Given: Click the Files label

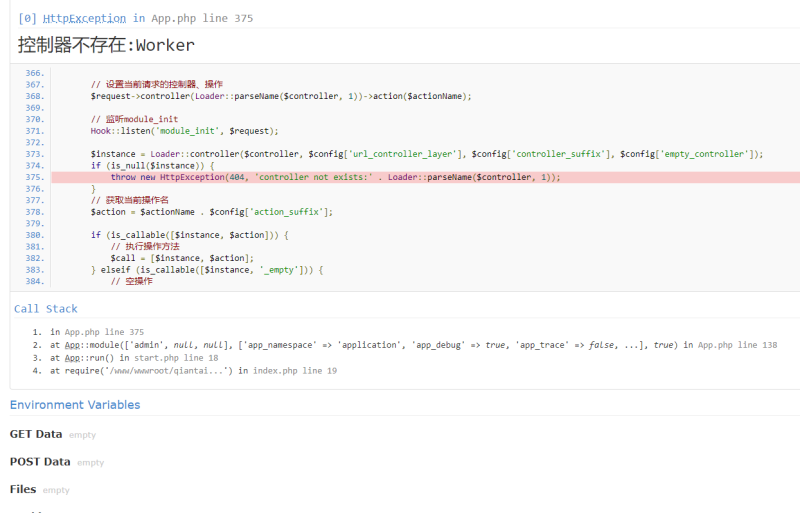Looking at the screenshot, I should coord(23,489).
